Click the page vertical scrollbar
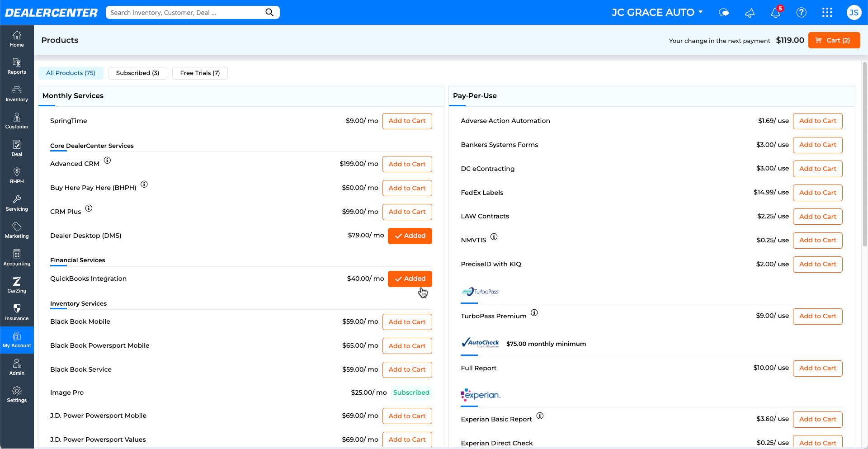 coord(865,154)
